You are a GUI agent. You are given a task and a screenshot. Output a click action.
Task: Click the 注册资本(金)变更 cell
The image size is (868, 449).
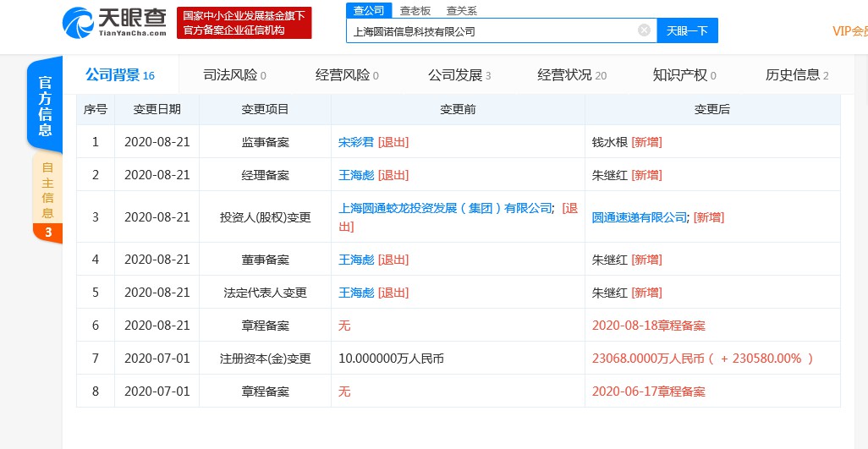pyautogui.click(x=265, y=359)
